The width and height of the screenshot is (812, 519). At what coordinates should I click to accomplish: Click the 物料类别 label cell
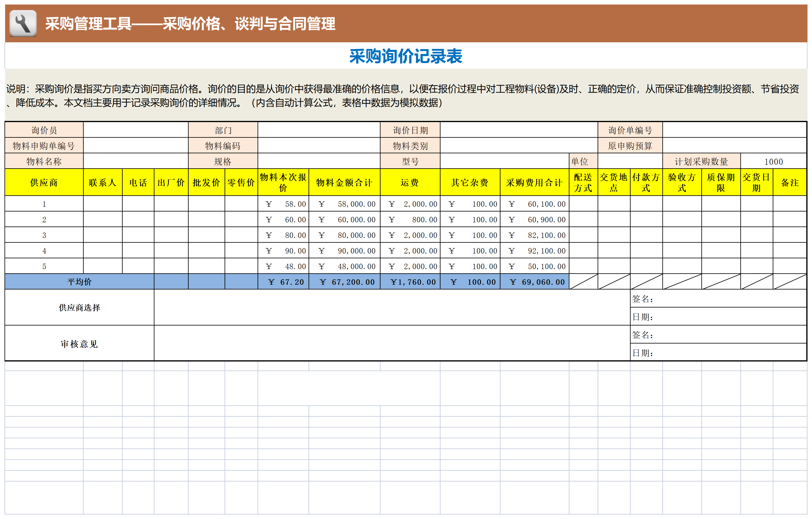click(x=410, y=145)
